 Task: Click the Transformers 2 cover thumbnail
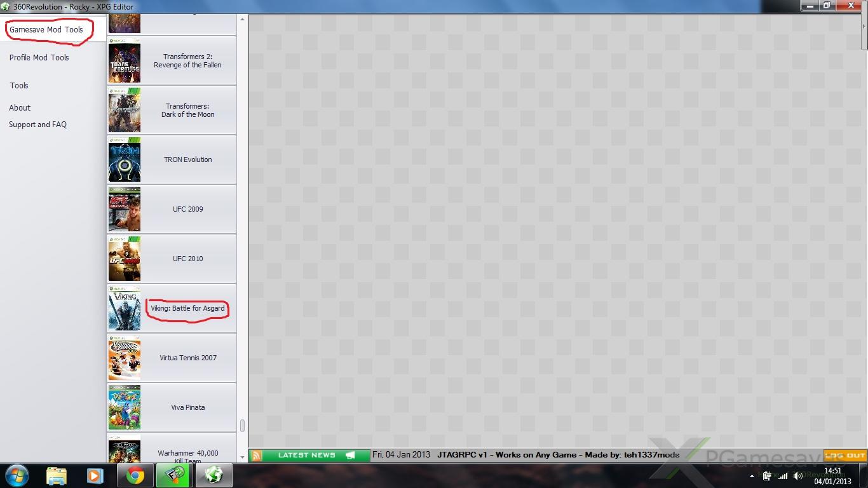tap(125, 60)
